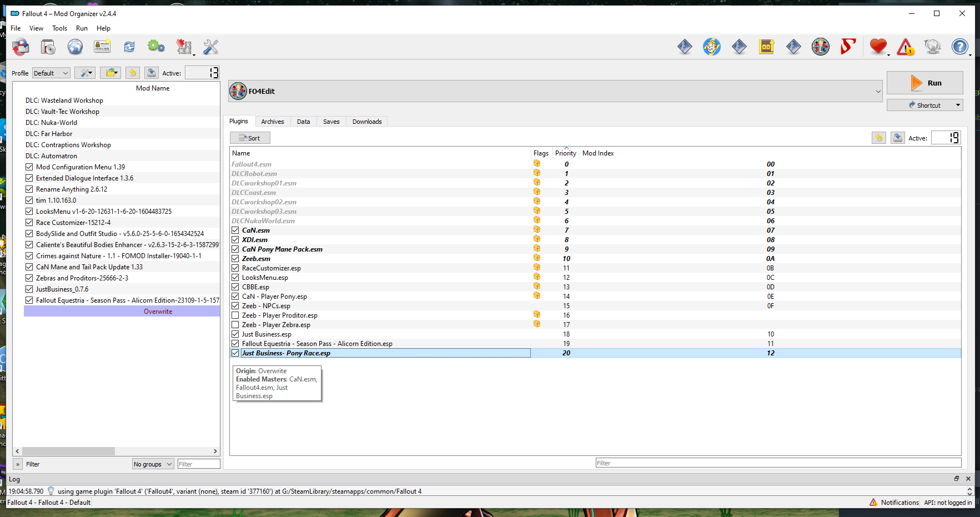Screen dimensions: 980x517
Task: Click the grey globe update icon
Action: tap(933, 47)
